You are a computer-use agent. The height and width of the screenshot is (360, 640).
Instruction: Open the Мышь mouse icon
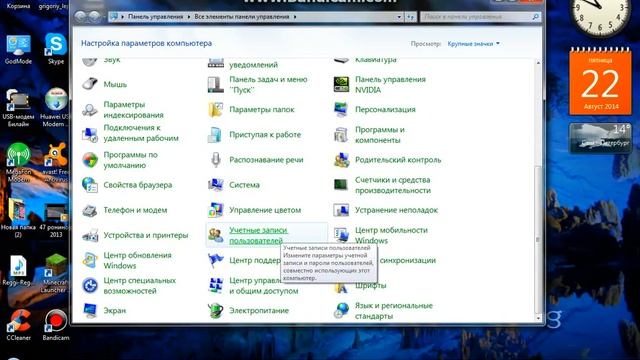pos(90,84)
